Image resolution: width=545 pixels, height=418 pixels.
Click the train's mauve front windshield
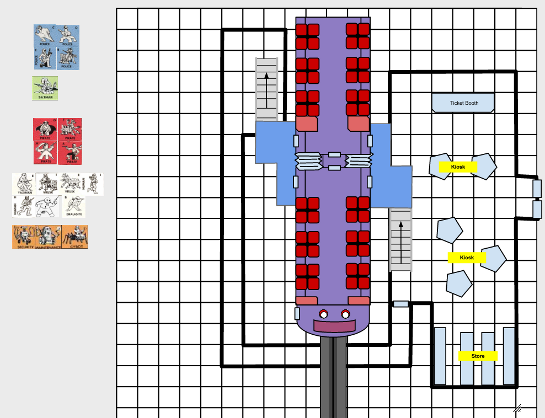[x=334, y=326]
